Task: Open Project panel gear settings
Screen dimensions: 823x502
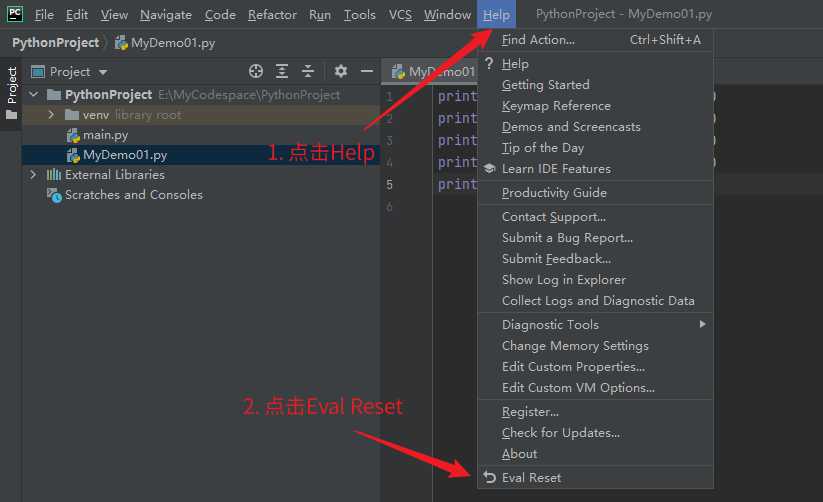Action: [341, 71]
